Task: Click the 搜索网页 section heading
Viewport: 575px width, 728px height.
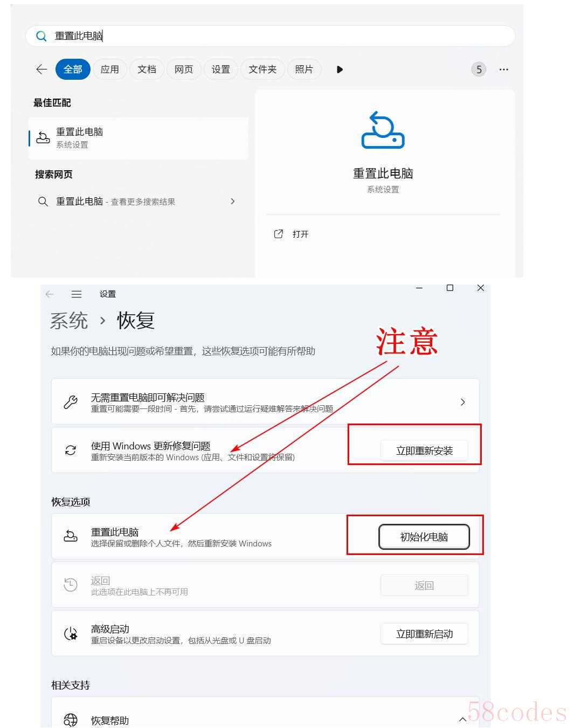Action: point(53,174)
